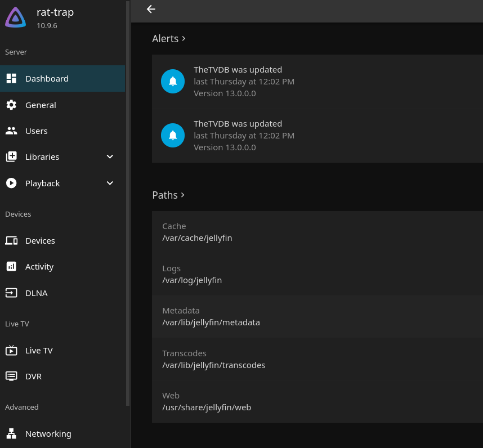
Task: Open the Paths section heading link
Action: click(168, 195)
